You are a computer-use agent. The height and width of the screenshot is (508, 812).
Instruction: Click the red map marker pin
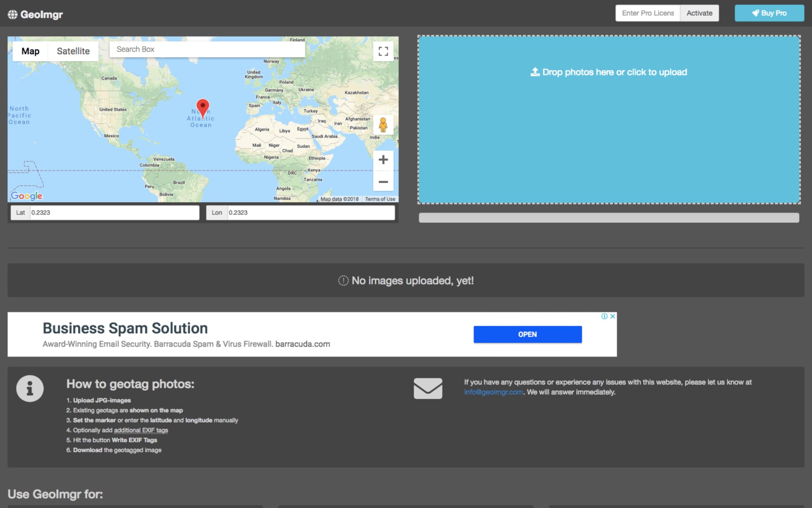pos(203,108)
